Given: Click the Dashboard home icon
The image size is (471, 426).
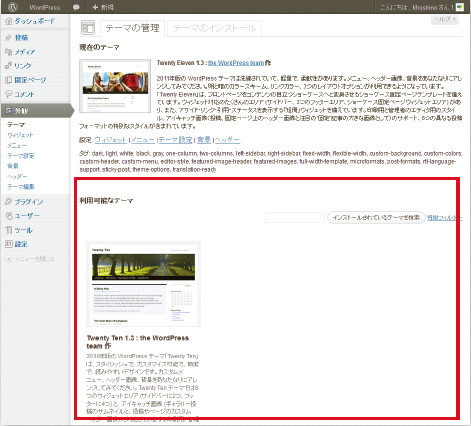Looking at the screenshot, I should tap(9, 21).
